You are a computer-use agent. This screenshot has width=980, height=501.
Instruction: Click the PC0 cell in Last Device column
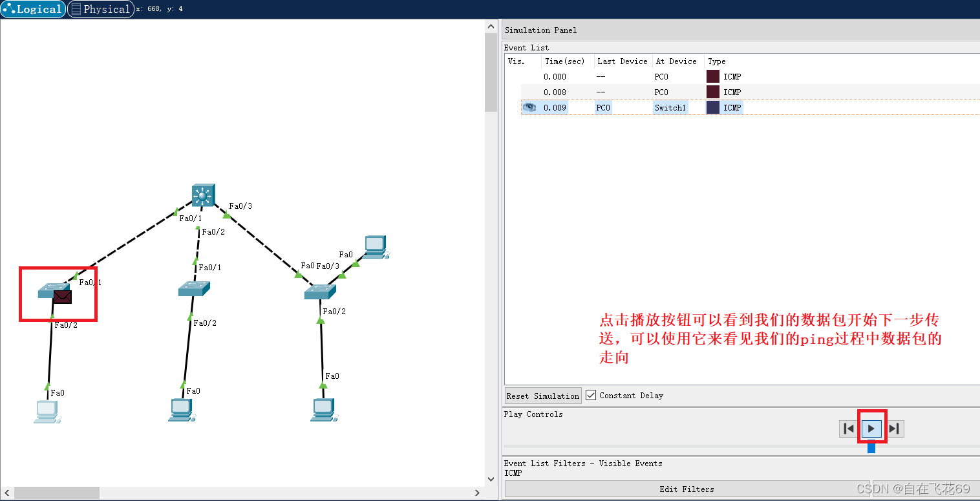pos(603,108)
